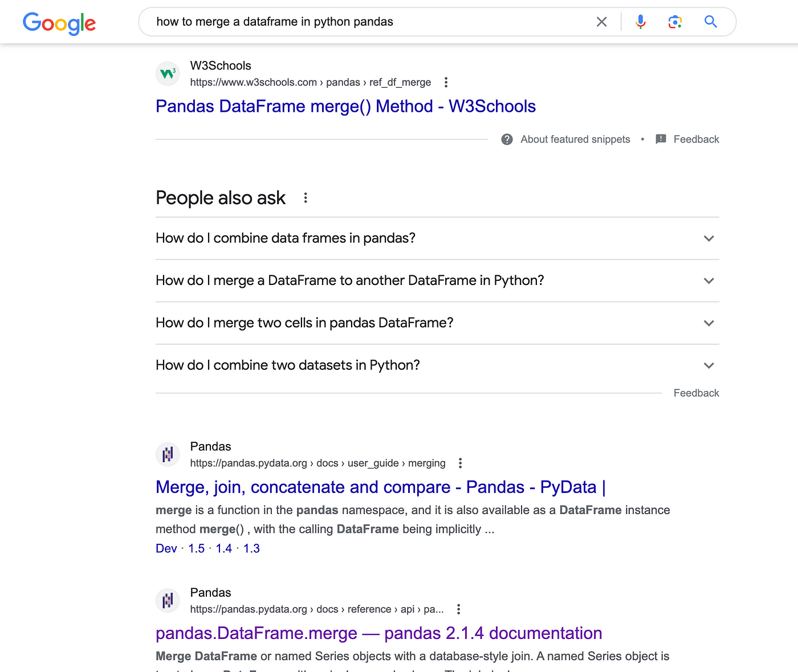Click the magnifying glass search button
Viewport: 798px width, 672px height.
(x=710, y=22)
